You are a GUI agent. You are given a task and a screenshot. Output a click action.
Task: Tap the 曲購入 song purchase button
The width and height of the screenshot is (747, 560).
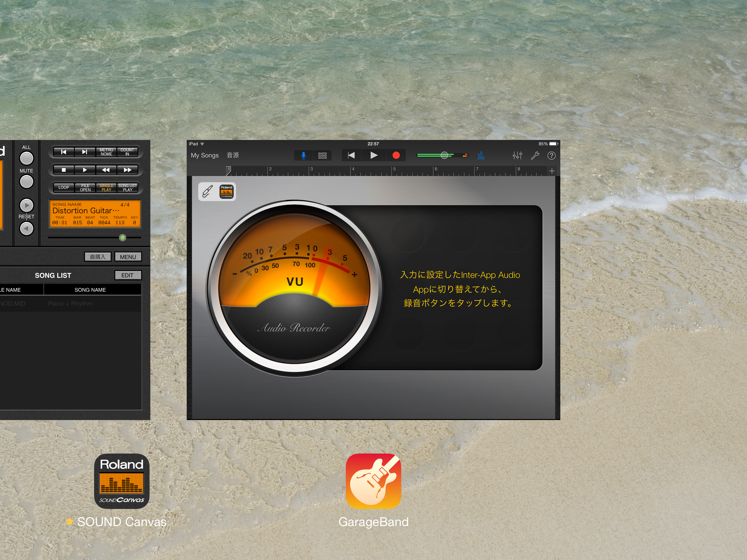point(98,257)
